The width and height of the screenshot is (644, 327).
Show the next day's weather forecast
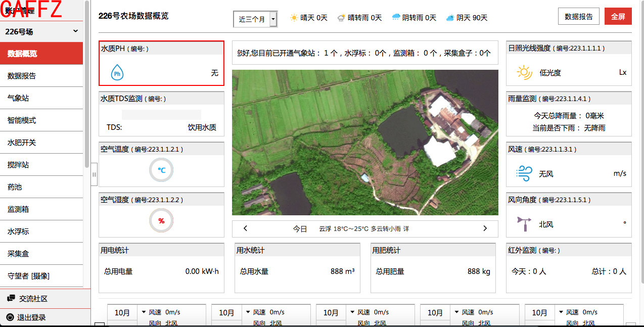[x=485, y=228]
